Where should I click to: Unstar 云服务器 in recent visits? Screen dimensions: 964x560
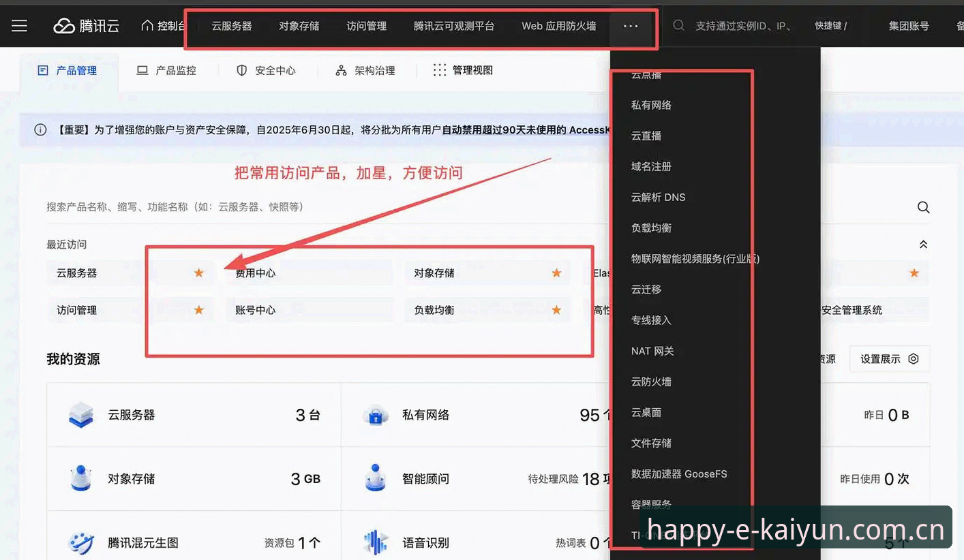pos(199,273)
